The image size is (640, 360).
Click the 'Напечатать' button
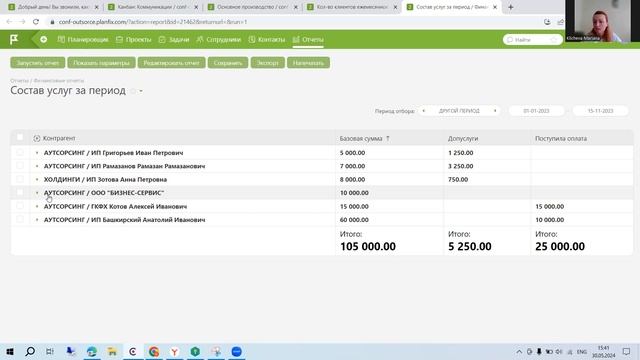click(308, 63)
